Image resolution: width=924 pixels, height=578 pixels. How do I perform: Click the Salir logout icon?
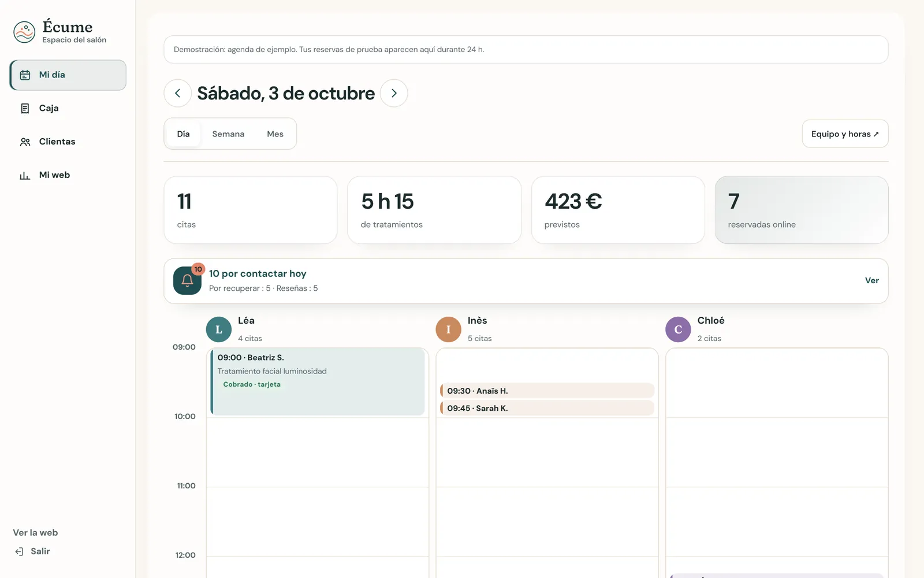pos(19,551)
